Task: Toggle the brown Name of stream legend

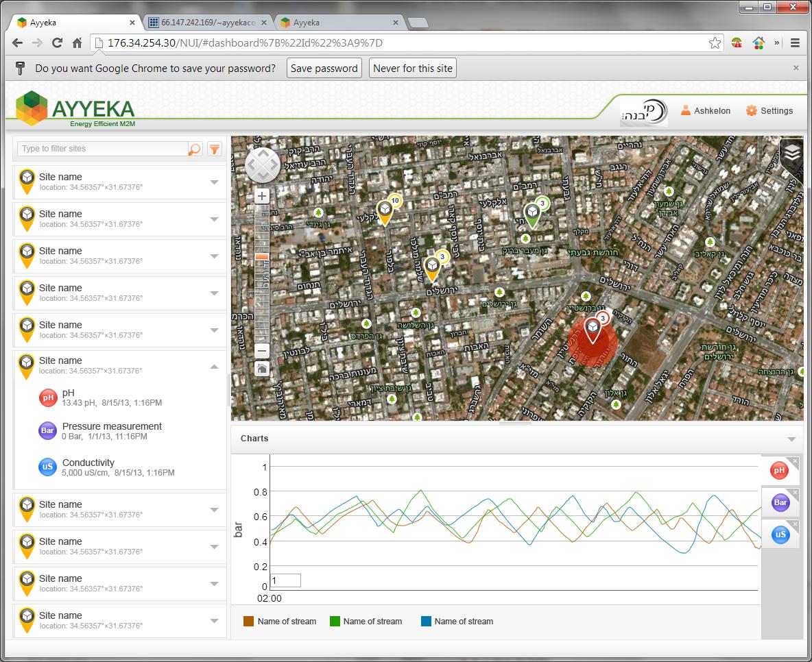Action: 280,621
